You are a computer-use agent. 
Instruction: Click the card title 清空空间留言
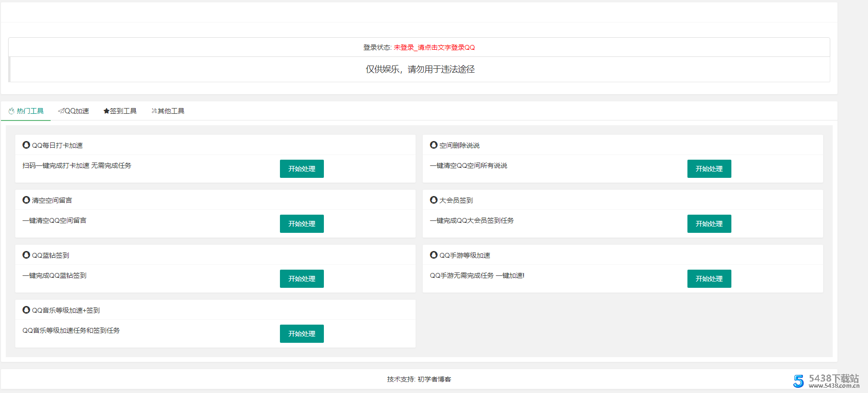[x=52, y=200]
